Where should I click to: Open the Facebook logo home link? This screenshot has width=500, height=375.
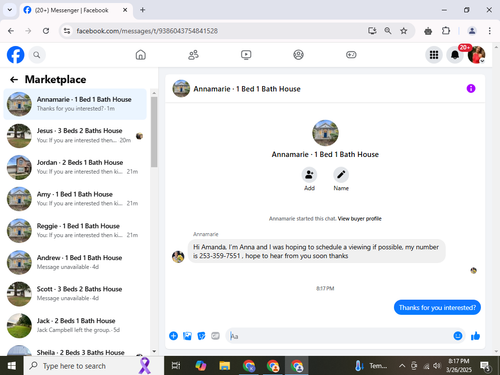pyautogui.click(x=15, y=55)
